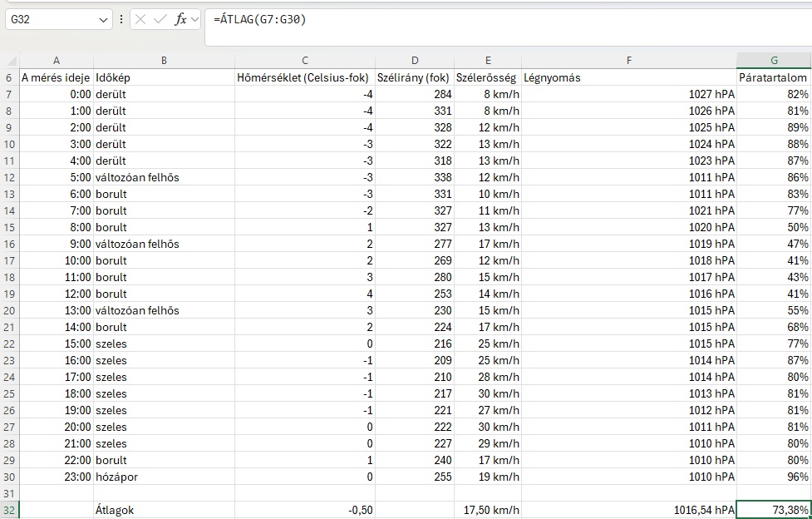
Task: Click the time cell 18:00
Action: [57, 393]
